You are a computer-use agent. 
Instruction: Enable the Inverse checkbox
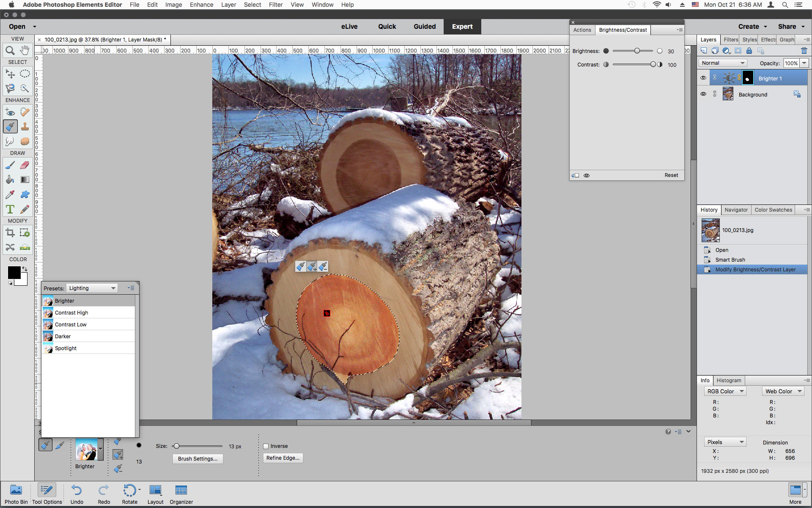click(x=266, y=446)
